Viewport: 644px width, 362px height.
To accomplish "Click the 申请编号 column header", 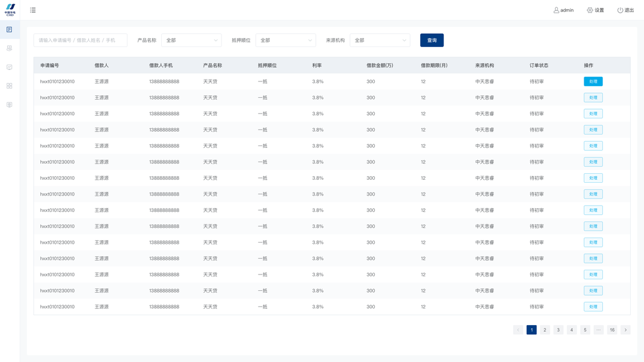I will click(49, 65).
